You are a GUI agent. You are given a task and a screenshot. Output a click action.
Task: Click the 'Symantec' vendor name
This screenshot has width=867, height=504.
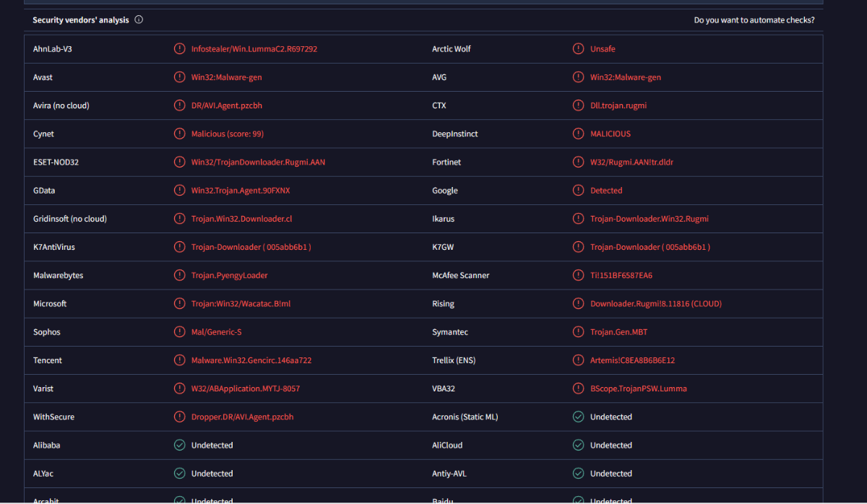(450, 332)
